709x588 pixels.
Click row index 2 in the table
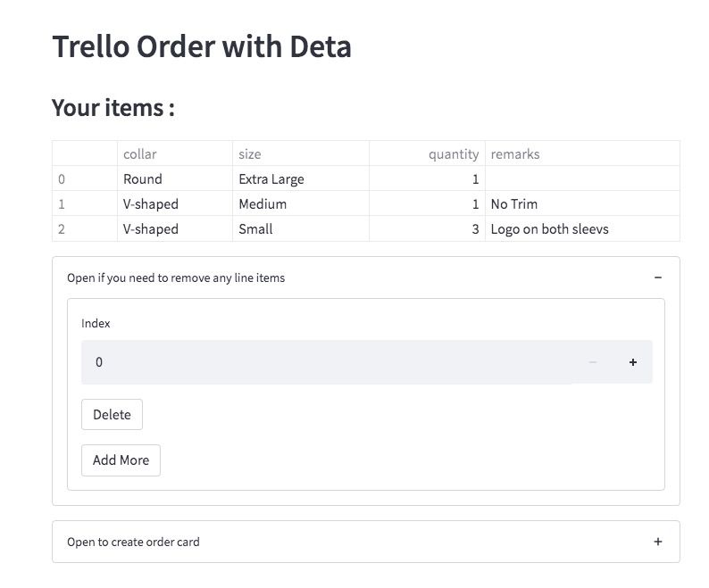point(63,228)
